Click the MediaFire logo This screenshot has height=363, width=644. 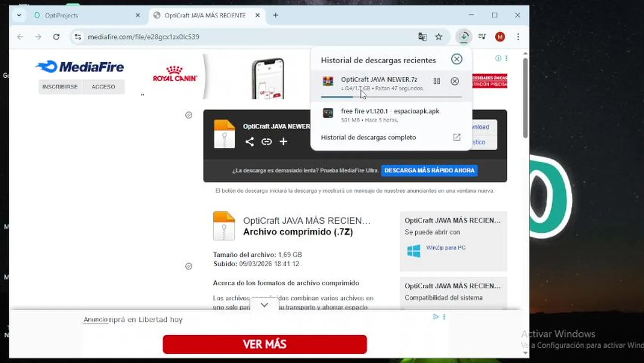click(x=80, y=67)
